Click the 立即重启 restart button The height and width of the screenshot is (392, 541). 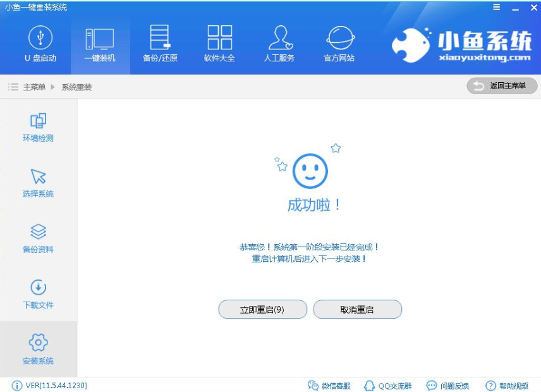pos(263,309)
